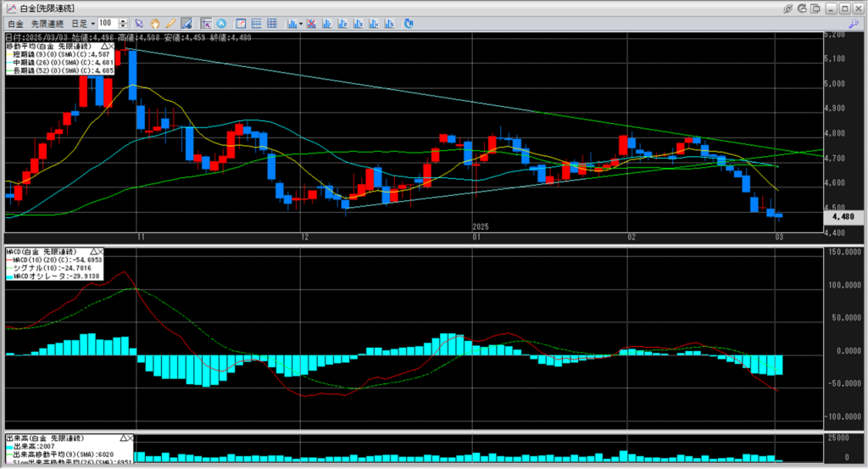Click the crosshair cursor toggle icon
Viewport: 868px width, 469px height.
coord(204,23)
